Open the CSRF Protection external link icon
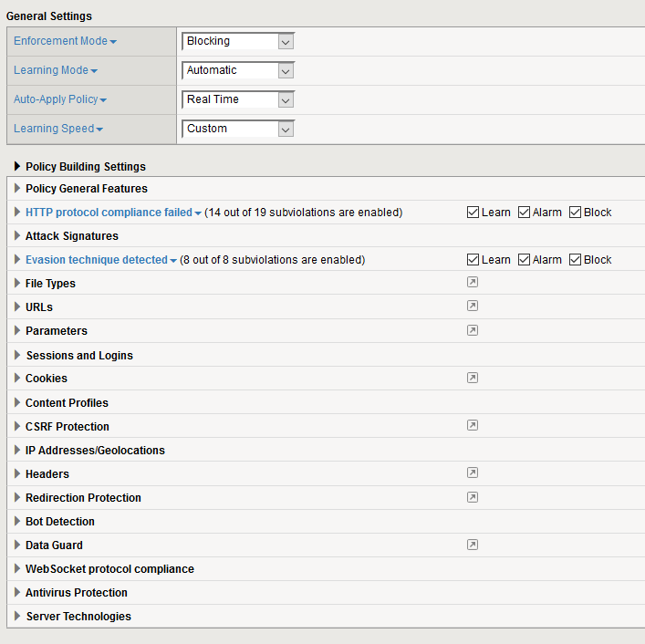The image size is (645, 644). tap(472, 425)
